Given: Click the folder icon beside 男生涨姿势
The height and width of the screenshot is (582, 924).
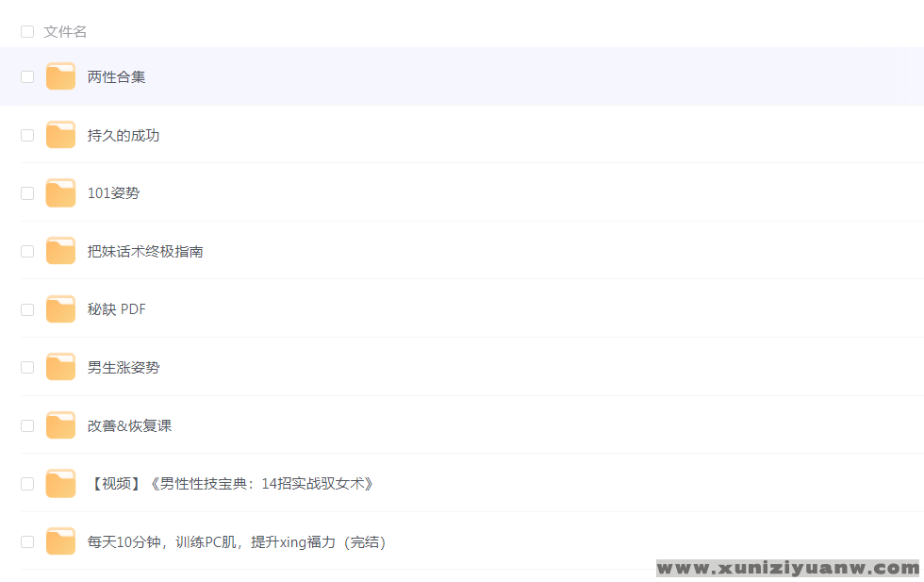Looking at the screenshot, I should coord(60,368).
